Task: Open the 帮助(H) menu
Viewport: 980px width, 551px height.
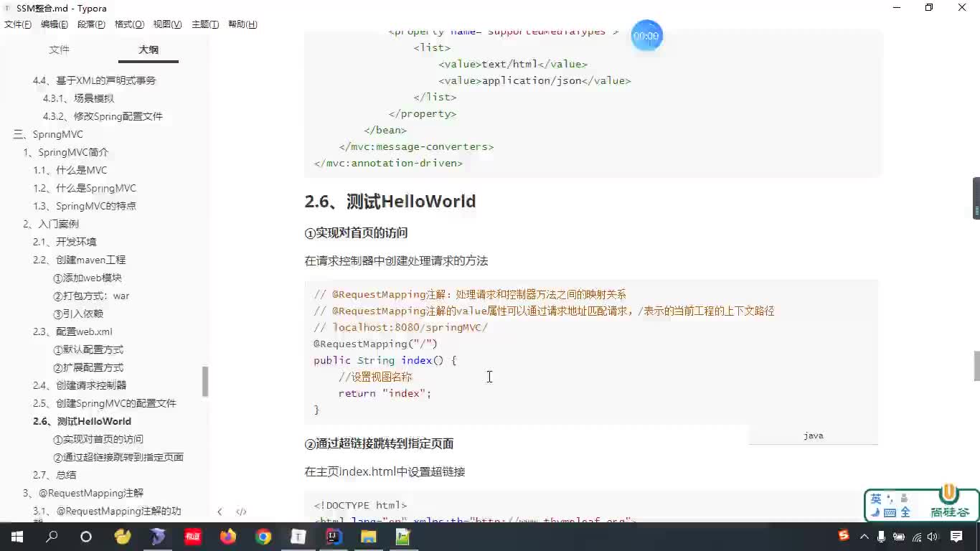Action: [242, 24]
